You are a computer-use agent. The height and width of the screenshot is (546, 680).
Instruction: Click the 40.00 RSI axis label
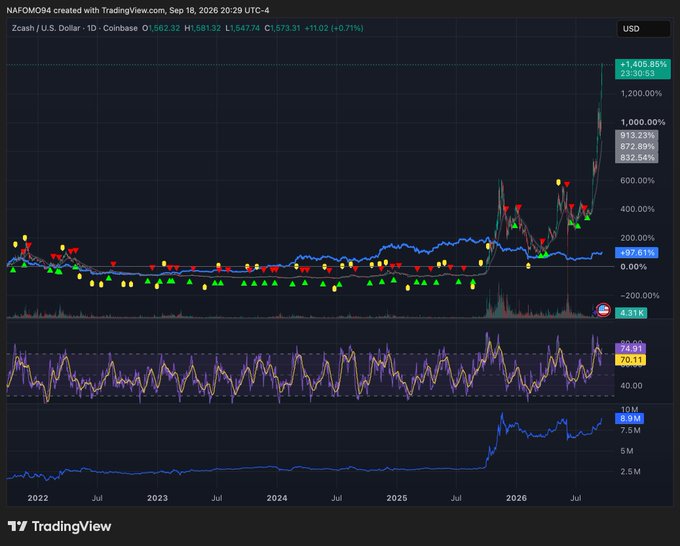[631, 386]
